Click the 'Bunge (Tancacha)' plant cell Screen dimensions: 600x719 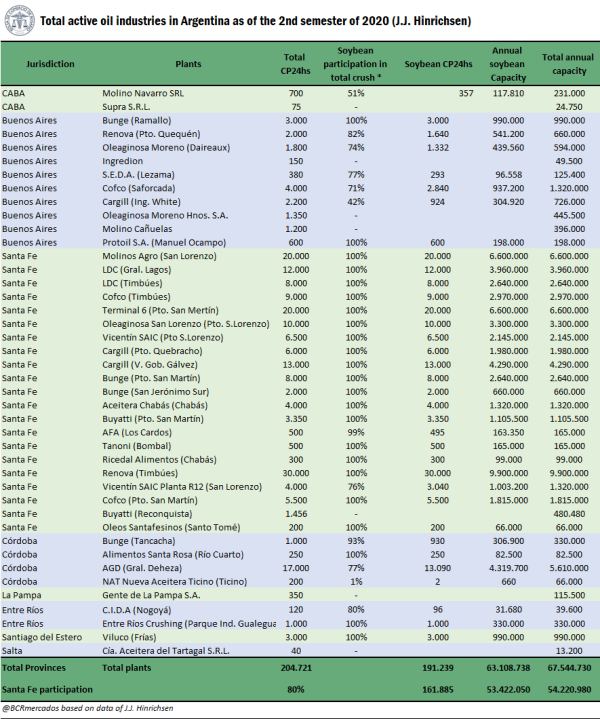[x=139, y=541]
